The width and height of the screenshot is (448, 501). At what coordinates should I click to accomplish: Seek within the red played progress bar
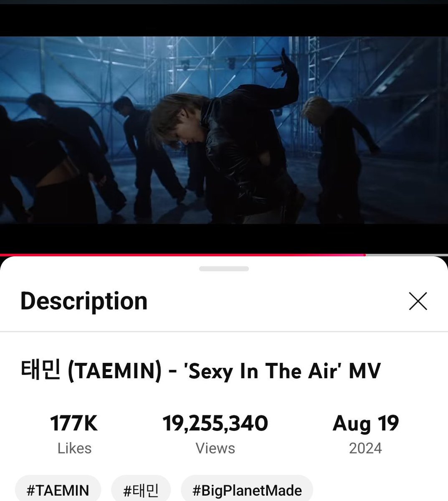click(x=182, y=255)
